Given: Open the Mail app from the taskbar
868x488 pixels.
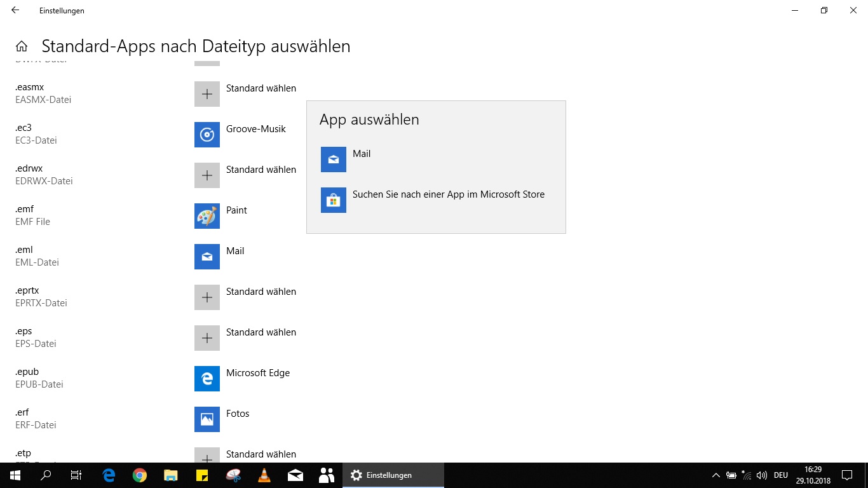Looking at the screenshot, I should tap(295, 475).
